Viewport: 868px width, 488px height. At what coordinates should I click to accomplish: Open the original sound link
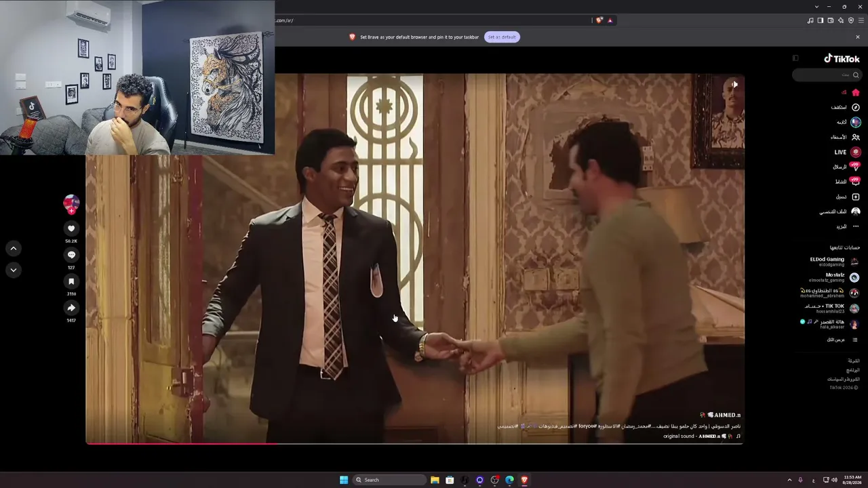(x=702, y=436)
